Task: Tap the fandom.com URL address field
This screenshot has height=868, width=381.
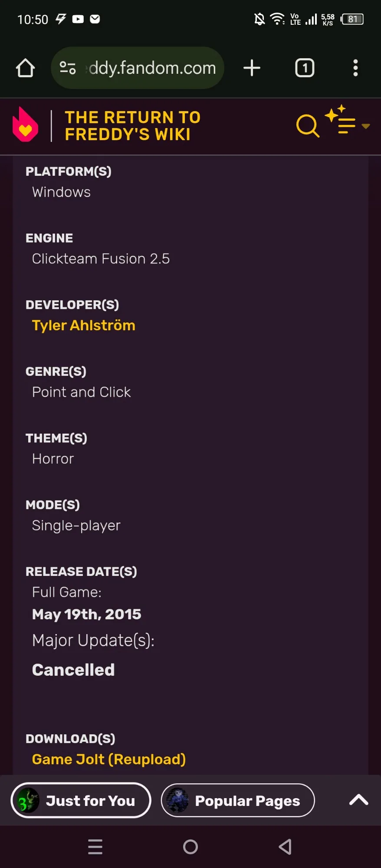Action: point(138,68)
